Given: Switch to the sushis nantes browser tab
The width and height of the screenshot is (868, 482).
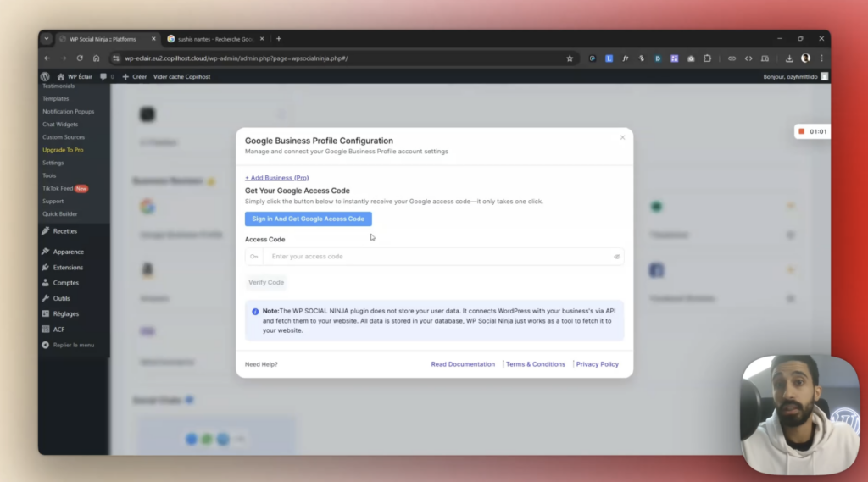Looking at the screenshot, I should click(x=212, y=39).
